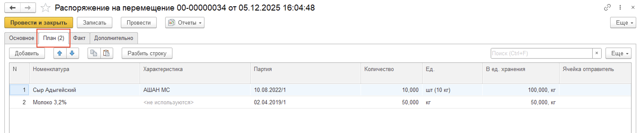Image resolution: width=644 pixels, height=133 pixels.
Task: Move row down with blue arrow
Action: click(x=72, y=53)
